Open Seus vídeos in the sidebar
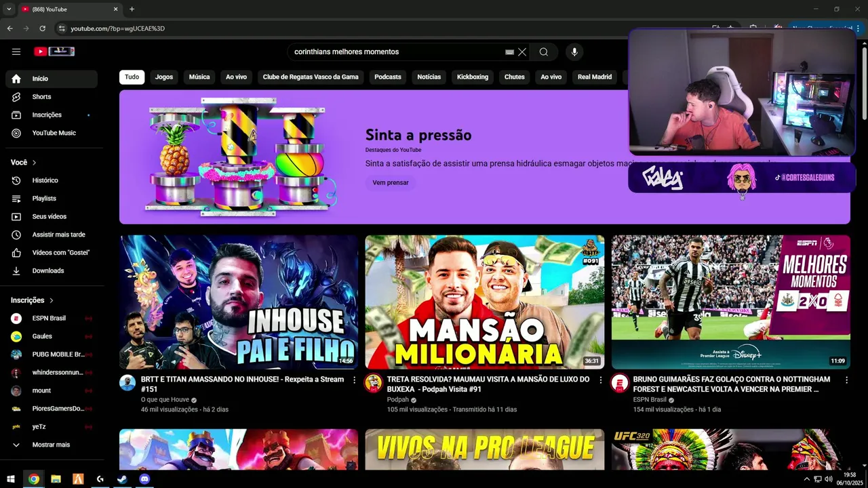 tap(52, 216)
